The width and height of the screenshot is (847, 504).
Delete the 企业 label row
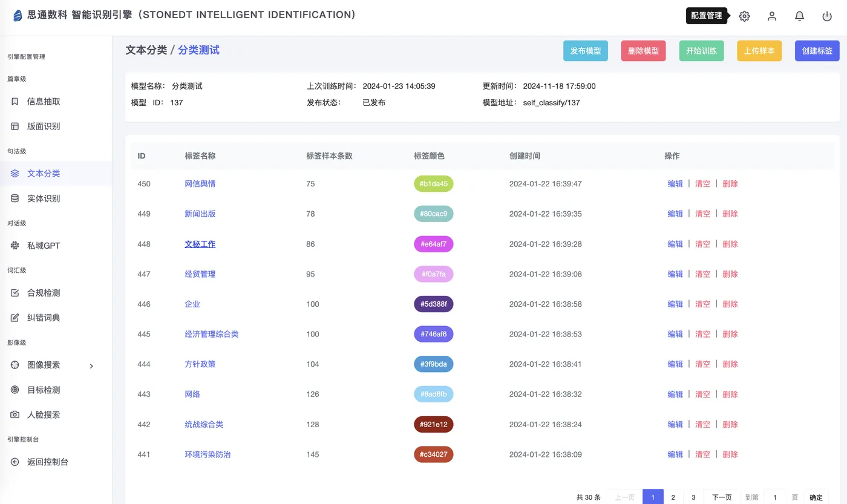tap(730, 304)
